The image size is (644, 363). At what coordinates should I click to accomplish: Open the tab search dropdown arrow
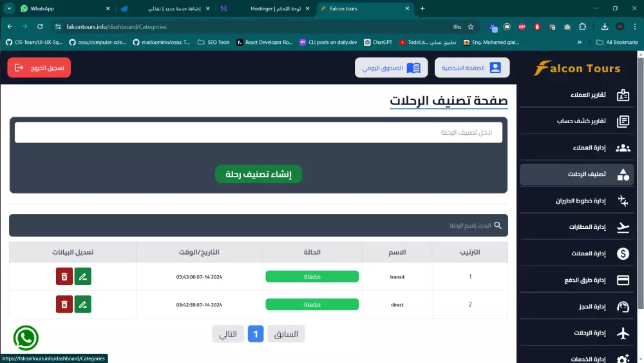(9, 8)
